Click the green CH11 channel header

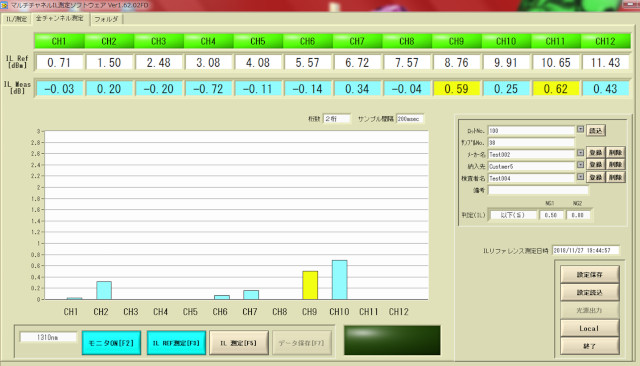point(556,41)
